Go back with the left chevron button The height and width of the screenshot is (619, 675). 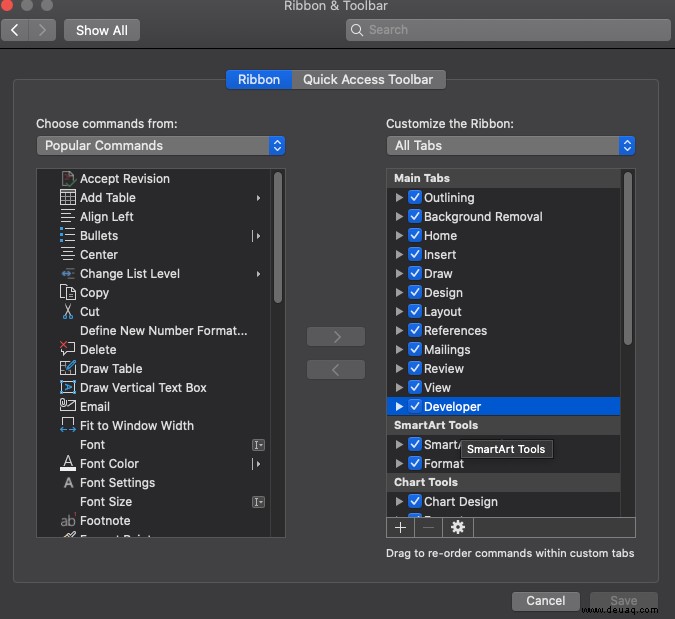click(15, 30)
